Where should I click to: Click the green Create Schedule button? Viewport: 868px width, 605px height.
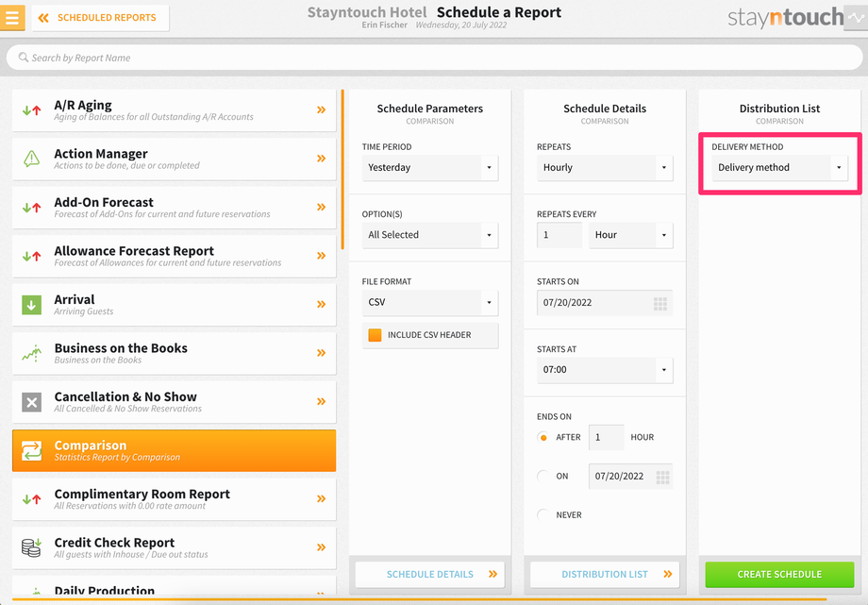pyautogui.click(x=779, y=575)
